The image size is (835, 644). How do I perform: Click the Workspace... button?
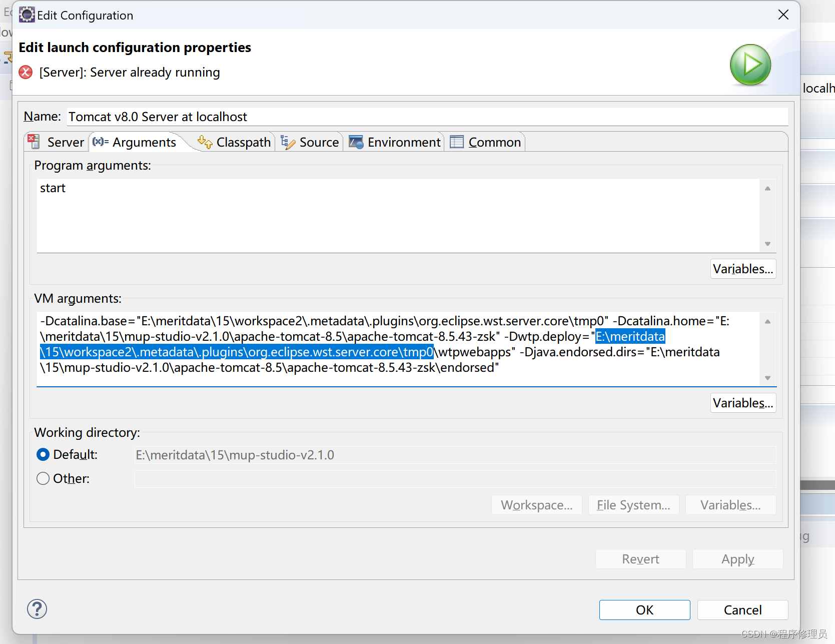pyautogui.click(x=536, y=505)
